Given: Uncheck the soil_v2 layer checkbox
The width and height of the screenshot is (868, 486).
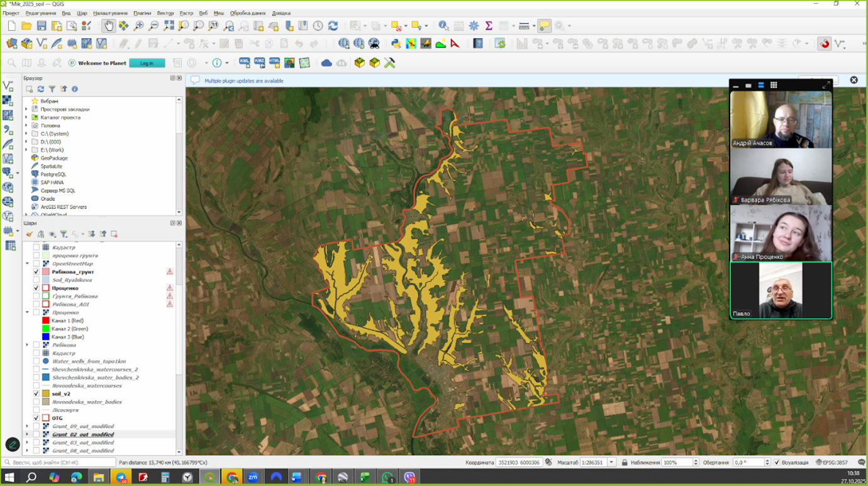Looking at the screenshot, I should click(x=36, y=393).
